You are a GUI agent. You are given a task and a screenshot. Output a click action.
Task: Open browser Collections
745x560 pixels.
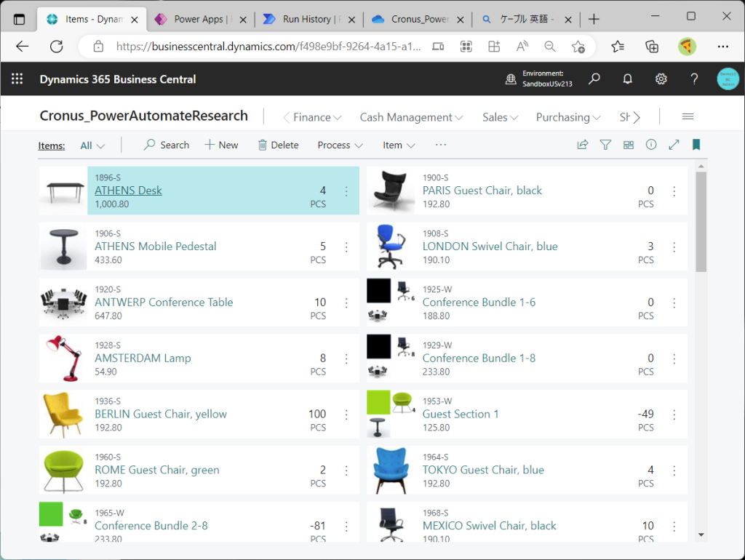(x=652, y=47)
